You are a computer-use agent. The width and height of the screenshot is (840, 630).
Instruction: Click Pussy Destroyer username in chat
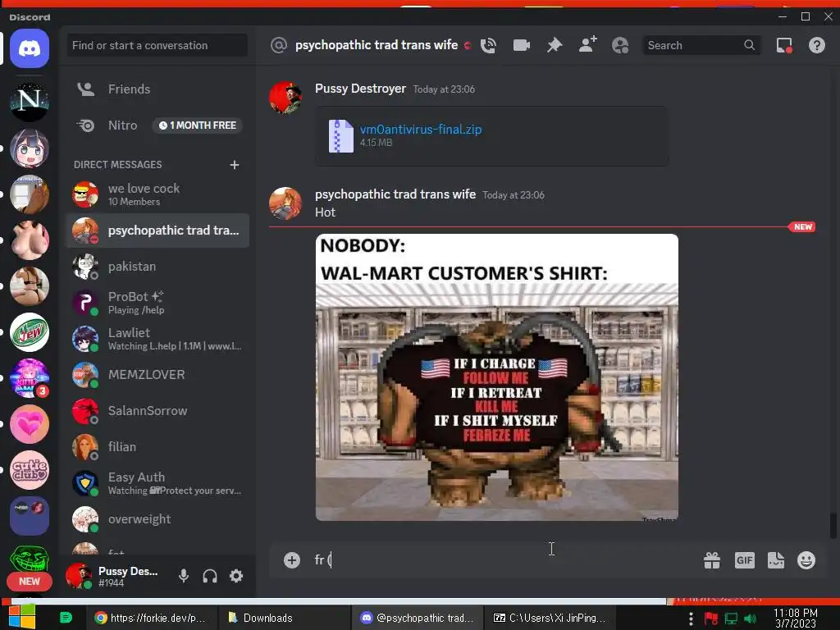[x=360, y=89]
